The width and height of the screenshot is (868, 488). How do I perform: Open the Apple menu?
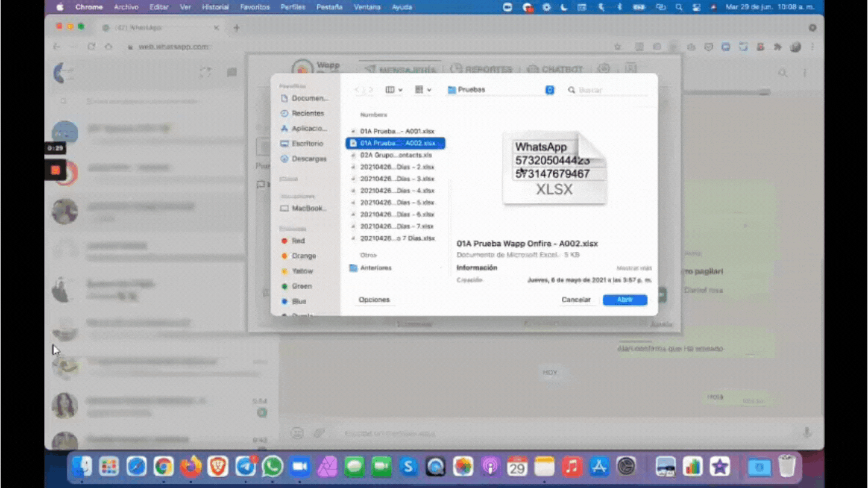pos(60,7)
